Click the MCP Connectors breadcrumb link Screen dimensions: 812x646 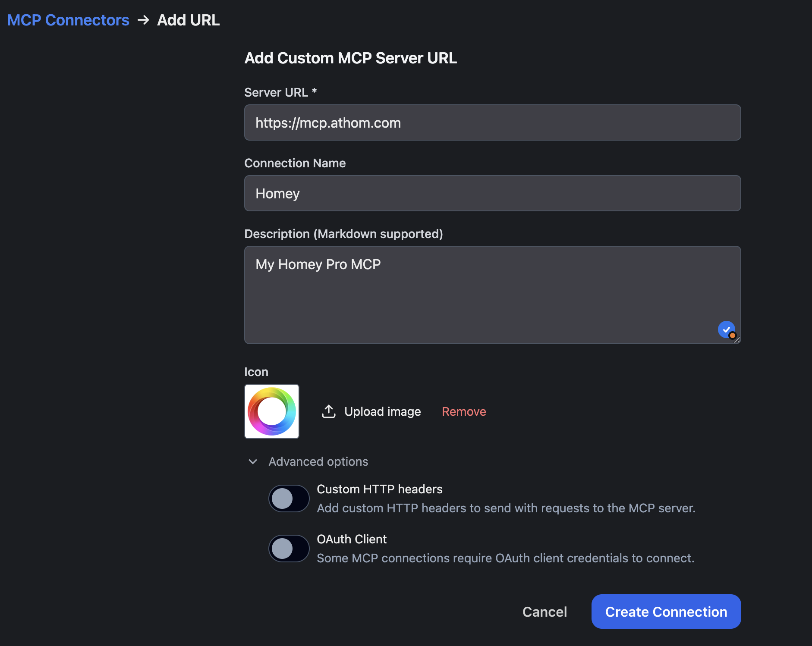coord(68,20)
